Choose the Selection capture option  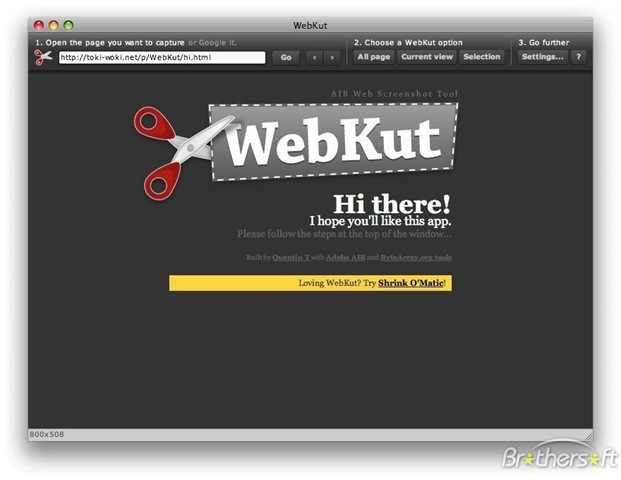coord(481,57)
